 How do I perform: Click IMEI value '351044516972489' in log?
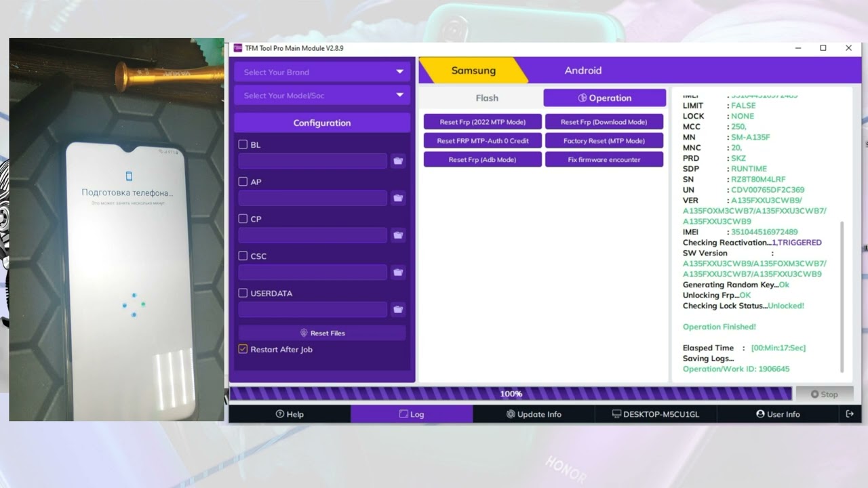click(x=764, y=232)
